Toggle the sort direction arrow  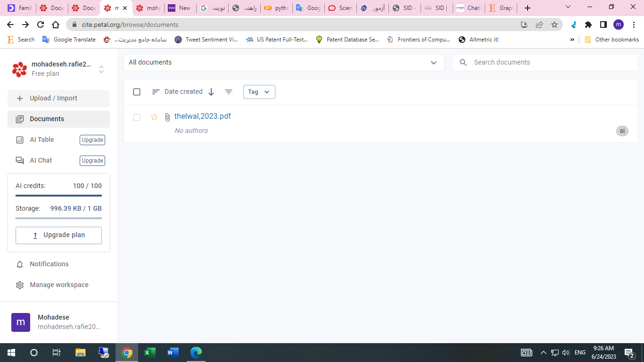tap(211, 92)
